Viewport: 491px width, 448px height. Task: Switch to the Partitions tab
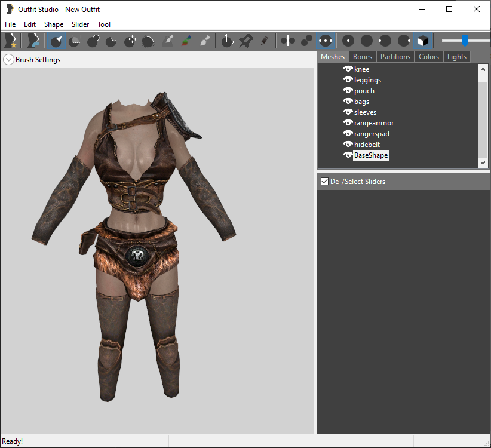[x=395, y=57]
